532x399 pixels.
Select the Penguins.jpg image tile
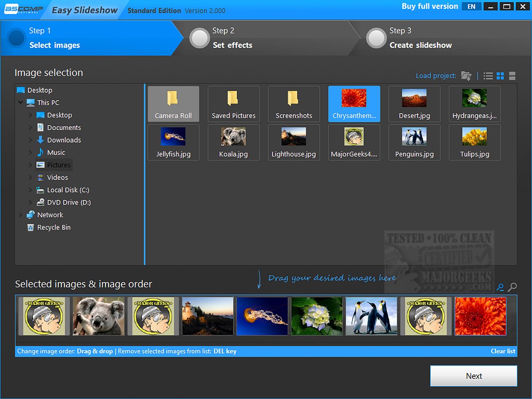414,142
